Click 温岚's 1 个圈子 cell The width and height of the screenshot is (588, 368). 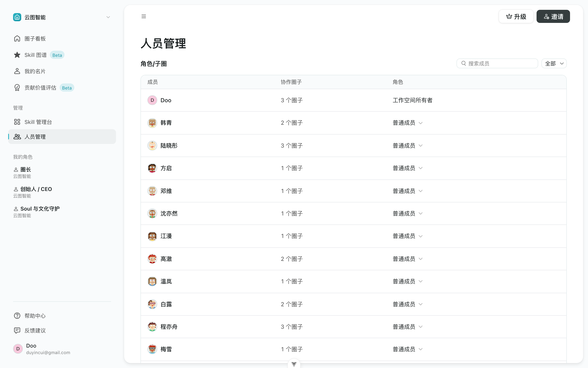pos(292,281)
